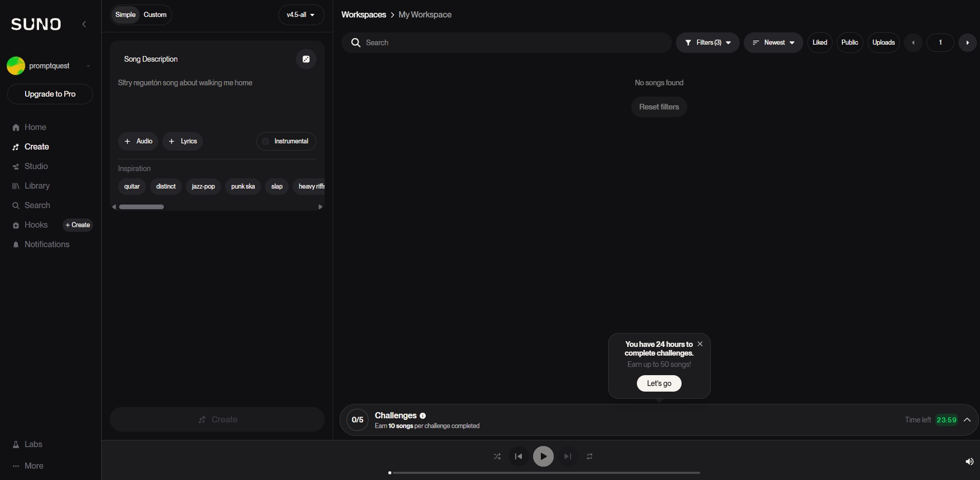
Task: Switch to the Custom tab
Action: pos(155,15)
